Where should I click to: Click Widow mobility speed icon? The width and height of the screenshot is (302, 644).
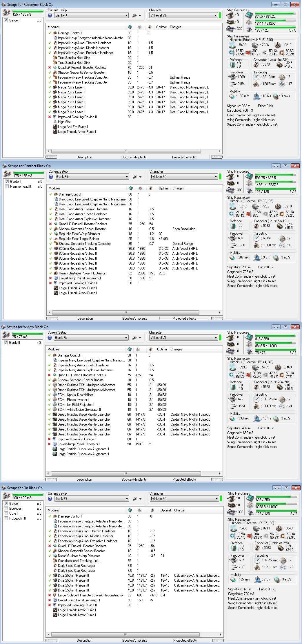232,419
